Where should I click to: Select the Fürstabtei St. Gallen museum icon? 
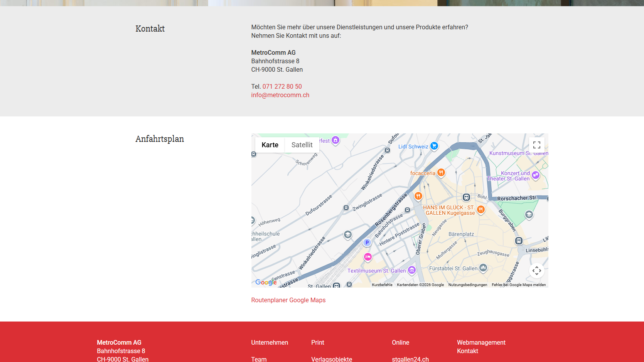click(x=483, y=268)
